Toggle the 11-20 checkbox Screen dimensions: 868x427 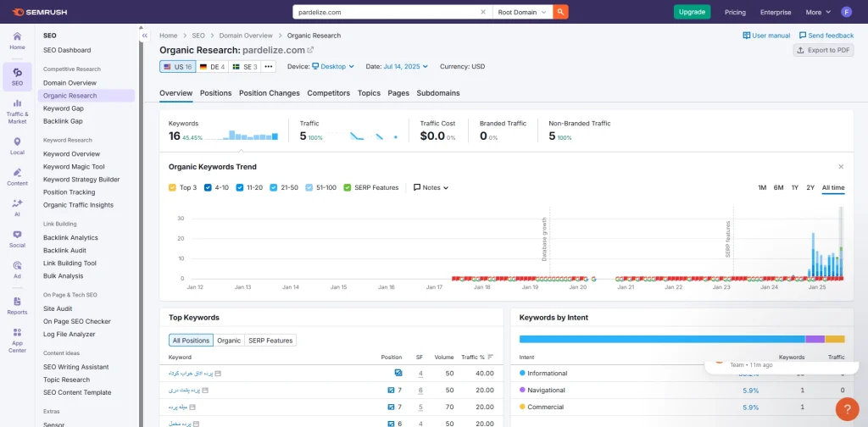(x=240, y=187)
